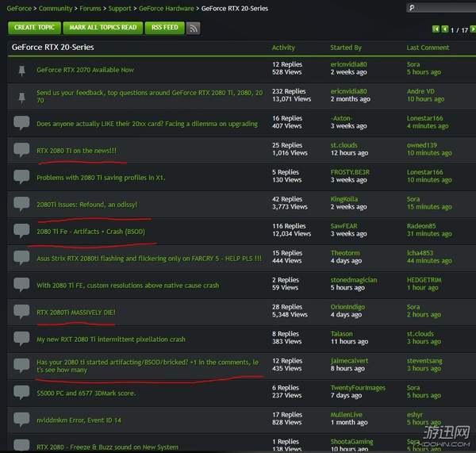Click speech bubble icon for artifacting/BSOD/bricked topic
The height and width of the screenshot is (453, 476).
[x=21, y=366]
